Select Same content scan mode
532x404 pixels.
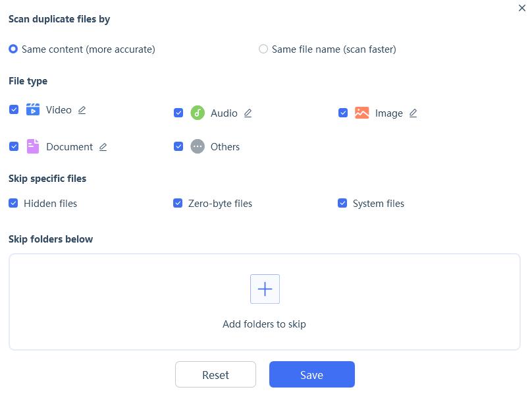click(x=12, y=49)
